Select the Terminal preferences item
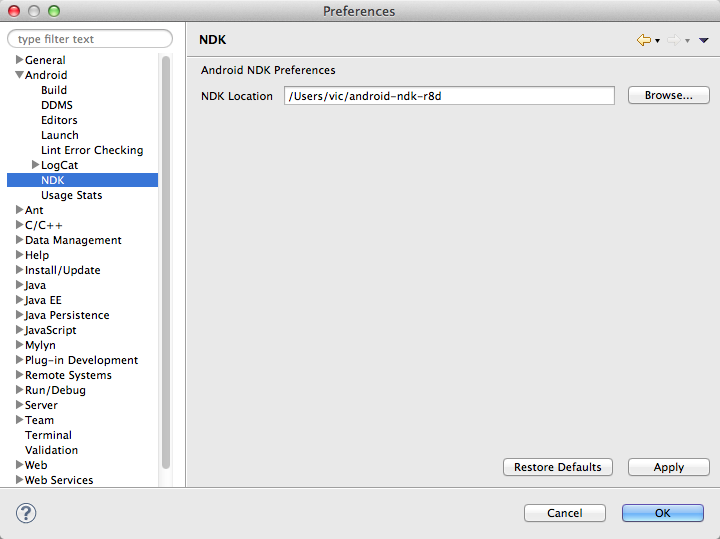720x539 pixels. pos(48,435)
